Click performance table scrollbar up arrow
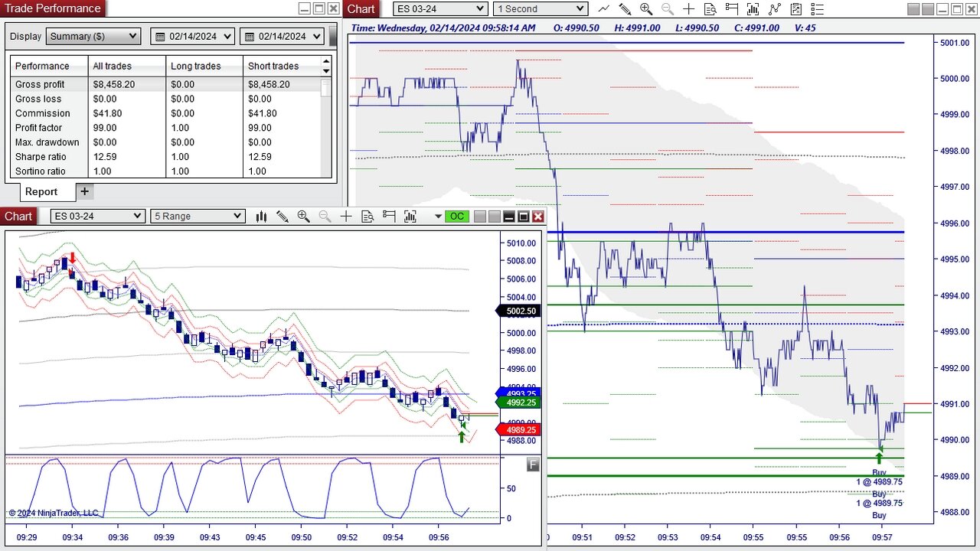The image size is (980, 551). click(x=327, y=61)
